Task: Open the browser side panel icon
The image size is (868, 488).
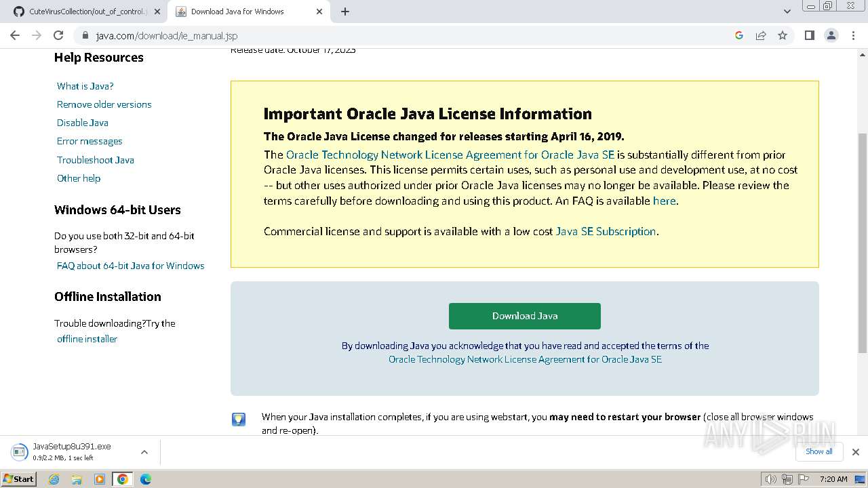Action: point(809,35)
